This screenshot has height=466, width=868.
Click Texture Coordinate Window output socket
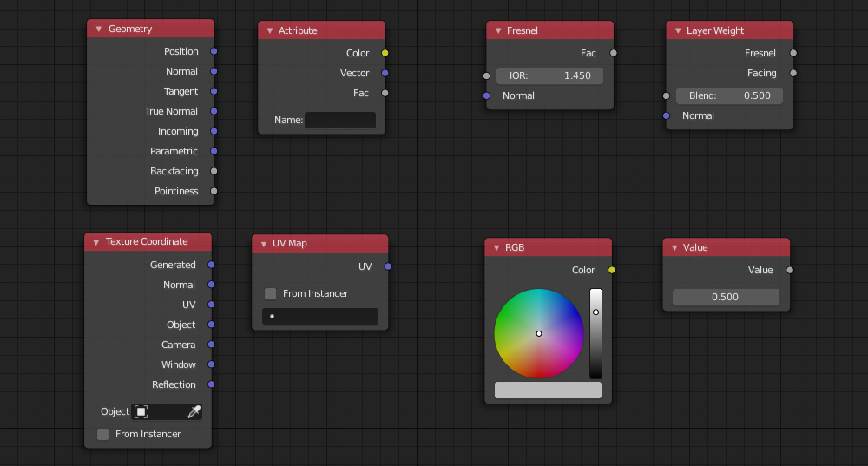point(211,364)
